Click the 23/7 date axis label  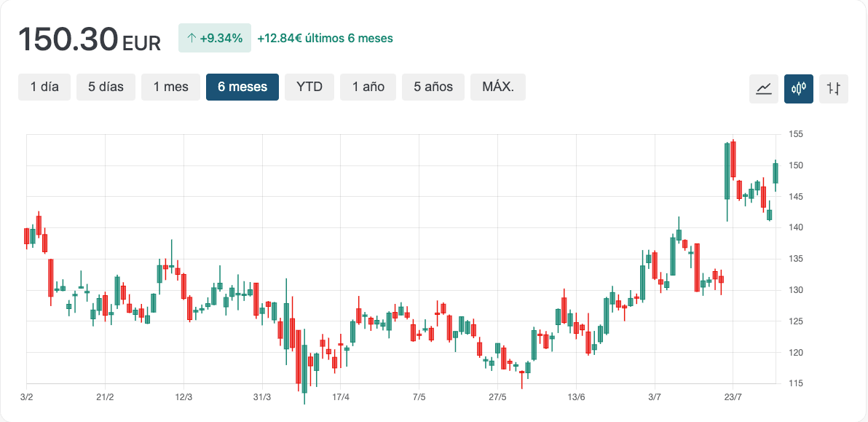pos(733,397)
